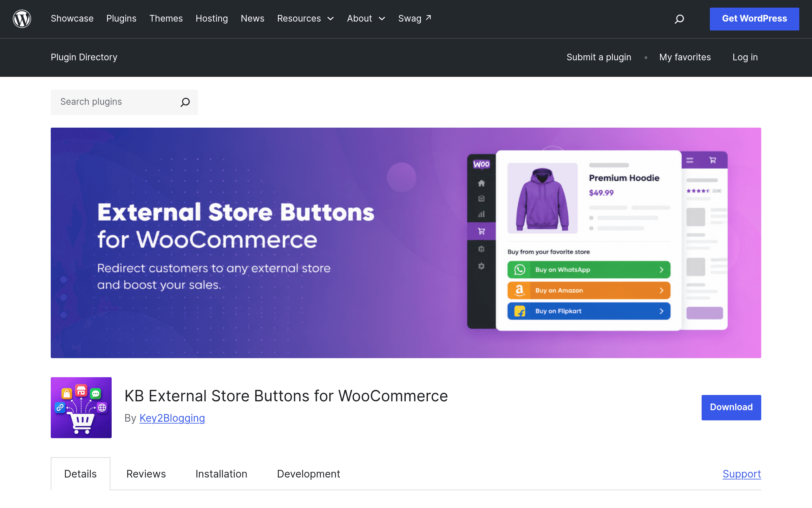Go to Plugins in top navigation
The height and width of the screenshot is (508, 812).
click(x=121, y=18)
